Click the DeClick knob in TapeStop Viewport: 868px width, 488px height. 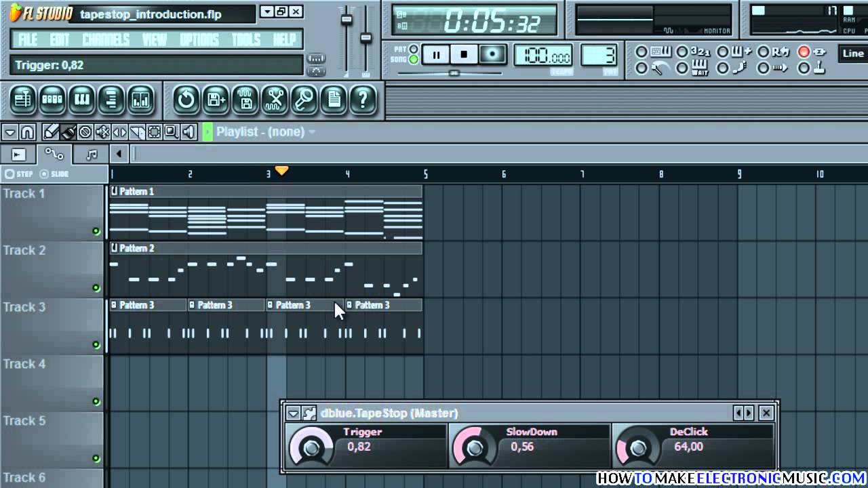pos(638,448)
